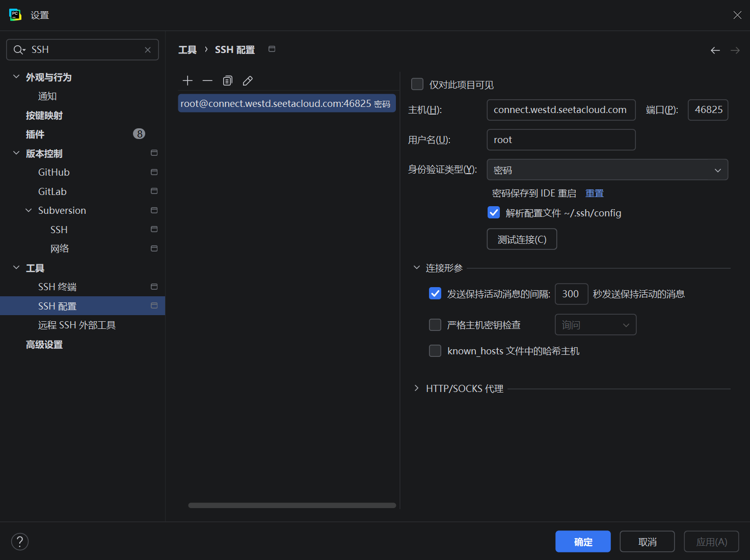Enable 严格主机密钥检查 checkbox

coord(435,324)
